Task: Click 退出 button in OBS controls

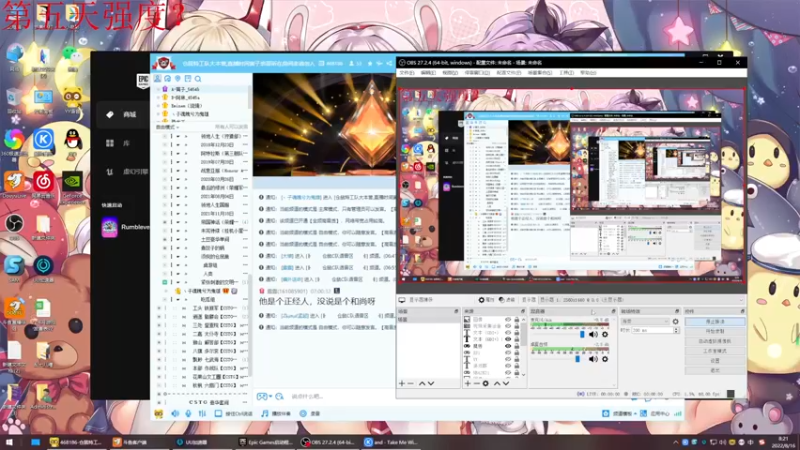Action: [715, 370]
